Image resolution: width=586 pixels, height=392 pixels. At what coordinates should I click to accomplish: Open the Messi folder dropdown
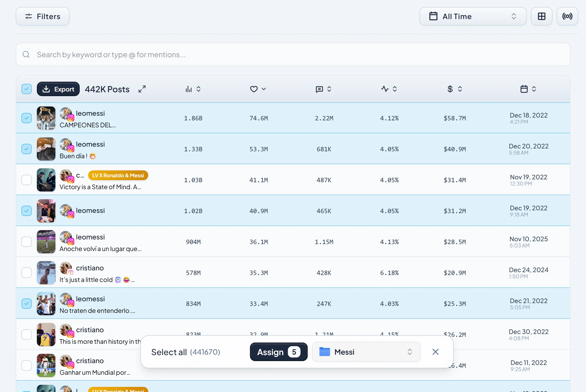pyautogui.click(x=366, y=352)
